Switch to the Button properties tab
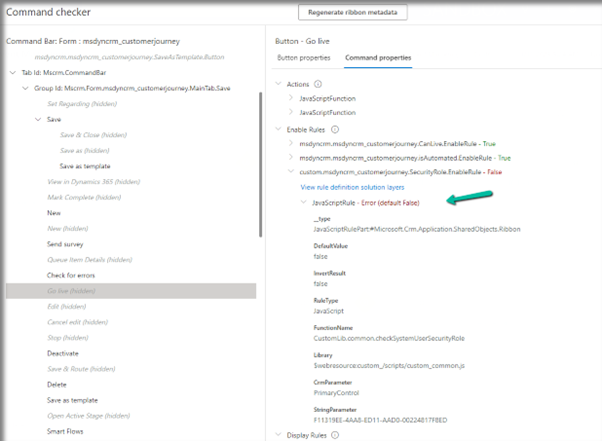 (x=304, y=58)
